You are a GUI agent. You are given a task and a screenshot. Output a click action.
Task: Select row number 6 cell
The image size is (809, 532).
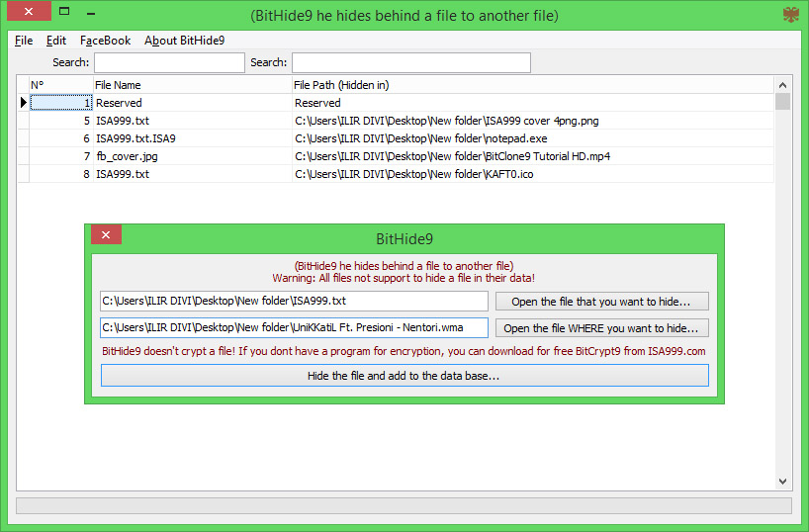61,138
